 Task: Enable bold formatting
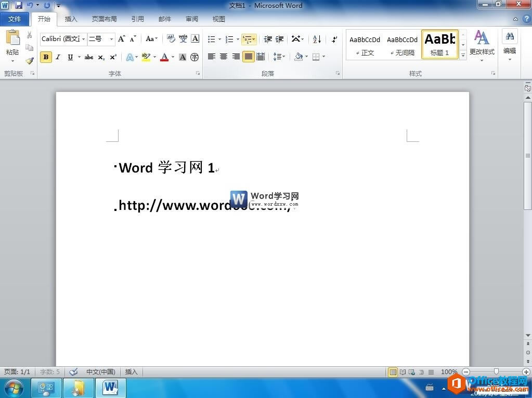click(x=46, y=57)
